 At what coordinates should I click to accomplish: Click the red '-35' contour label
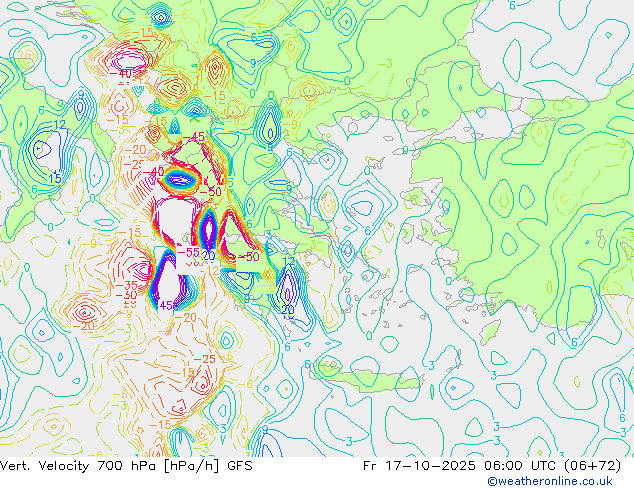[127, 286]
